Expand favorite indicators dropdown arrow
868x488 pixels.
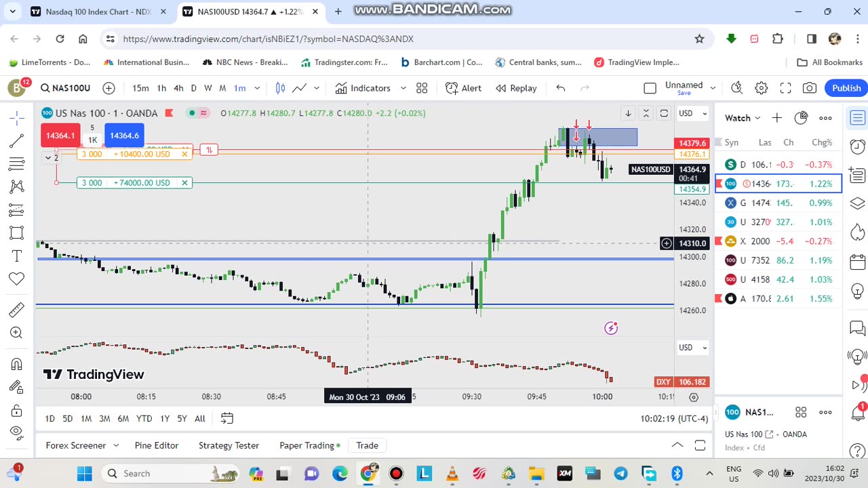403,88
